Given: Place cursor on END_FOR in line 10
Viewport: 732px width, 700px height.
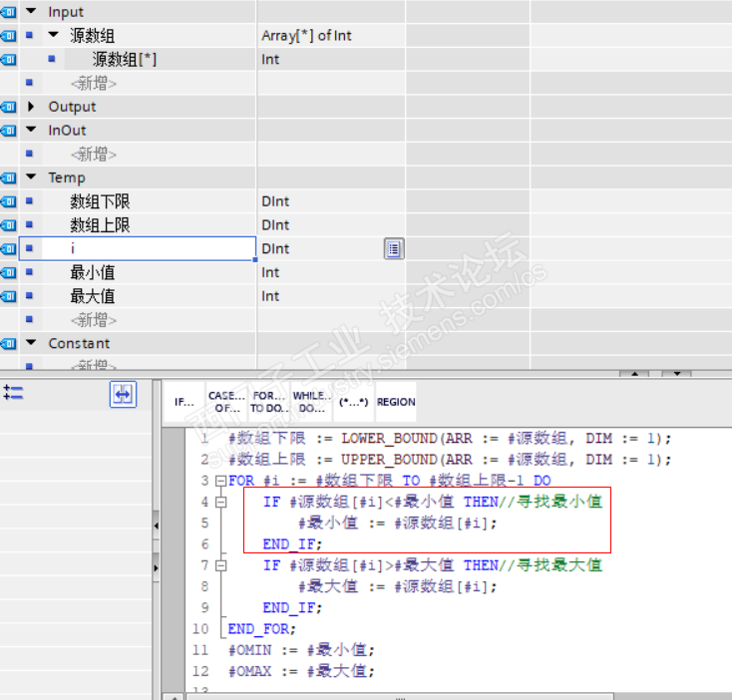Looking at the screenshot, I should pyautogui.click(x=258, y=629).
